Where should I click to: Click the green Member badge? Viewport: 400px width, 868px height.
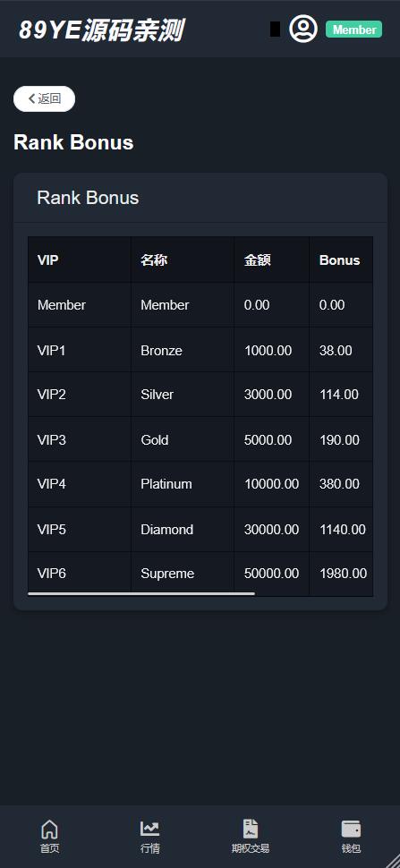[354, 30]
